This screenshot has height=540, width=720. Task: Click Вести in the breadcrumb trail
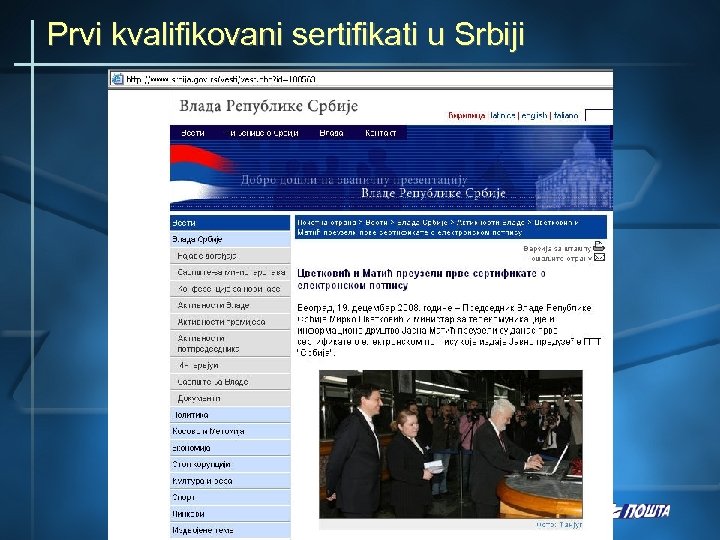click(x=376, y=223)
